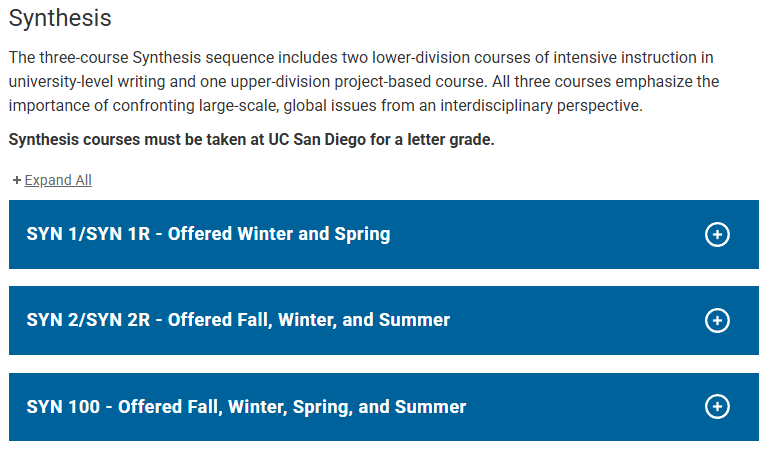
Task: Click the "Offered Fall, Winter, Spring, and Summer" title
Action: tap(292, 407)
